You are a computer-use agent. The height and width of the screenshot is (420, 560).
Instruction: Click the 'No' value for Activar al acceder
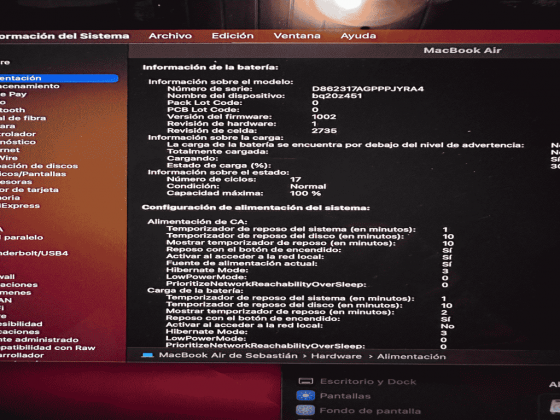tap(448, 326)
